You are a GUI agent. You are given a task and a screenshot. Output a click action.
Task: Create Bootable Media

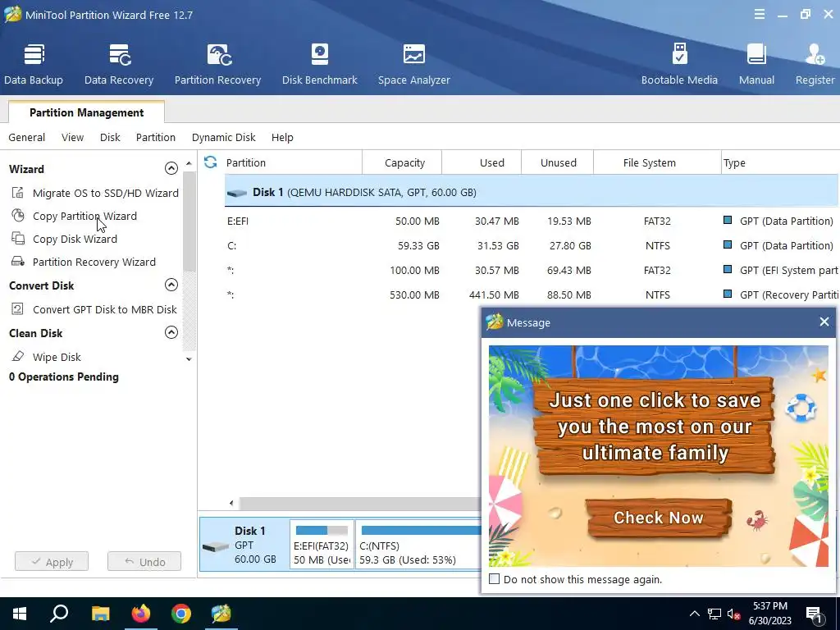coord(679,64)
